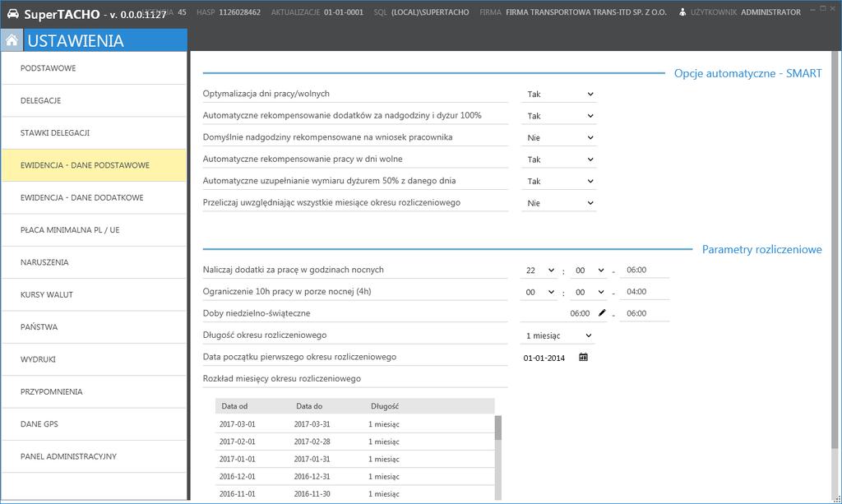Open Optymalizacja dni pracy/wolnych dropdown
Screen dimensions: 842x504
coord(559,94)
